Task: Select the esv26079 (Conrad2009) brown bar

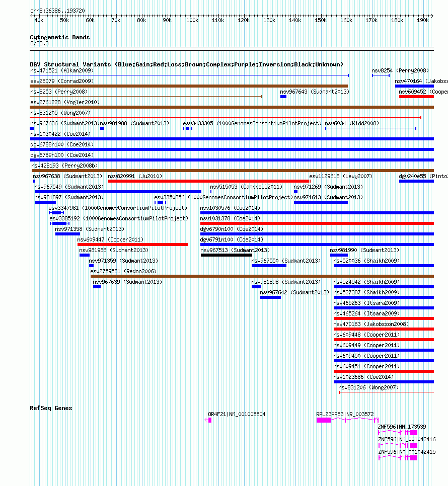Action: click(x=189, y=86)
